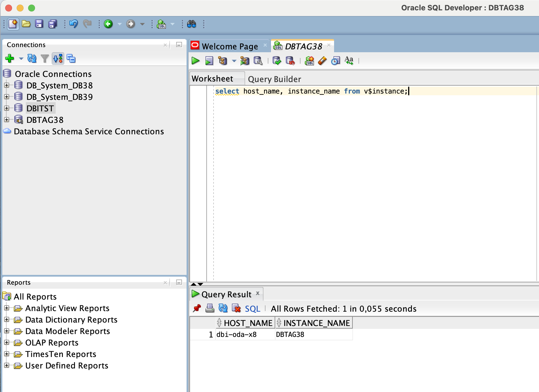Open SQL Worksheet icon in main toolbar
Image resolution: width=539 pixels, height=392 pixels.
coord(161,24)
